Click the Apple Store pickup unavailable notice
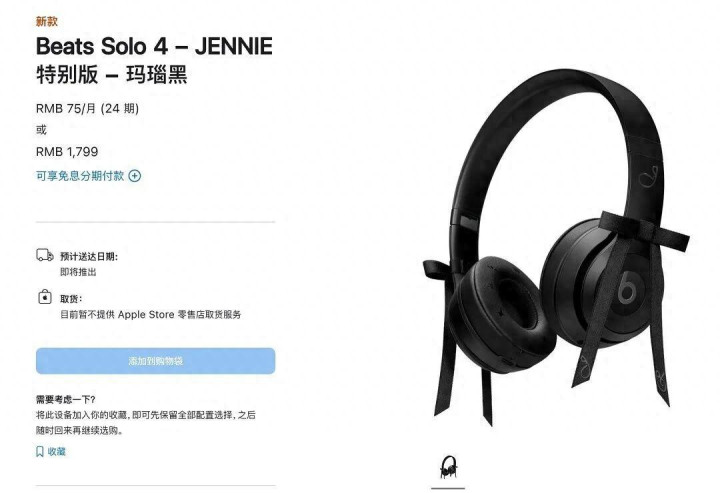 click(x=151, y=315)
